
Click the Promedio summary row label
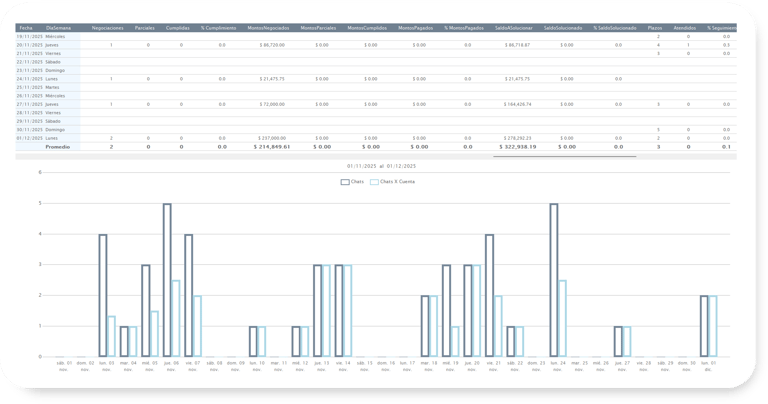[58, 146]
